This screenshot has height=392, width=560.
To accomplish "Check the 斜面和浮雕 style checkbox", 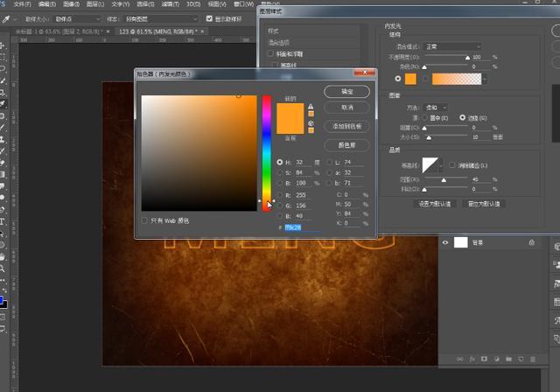I will (x=270, y=53).
